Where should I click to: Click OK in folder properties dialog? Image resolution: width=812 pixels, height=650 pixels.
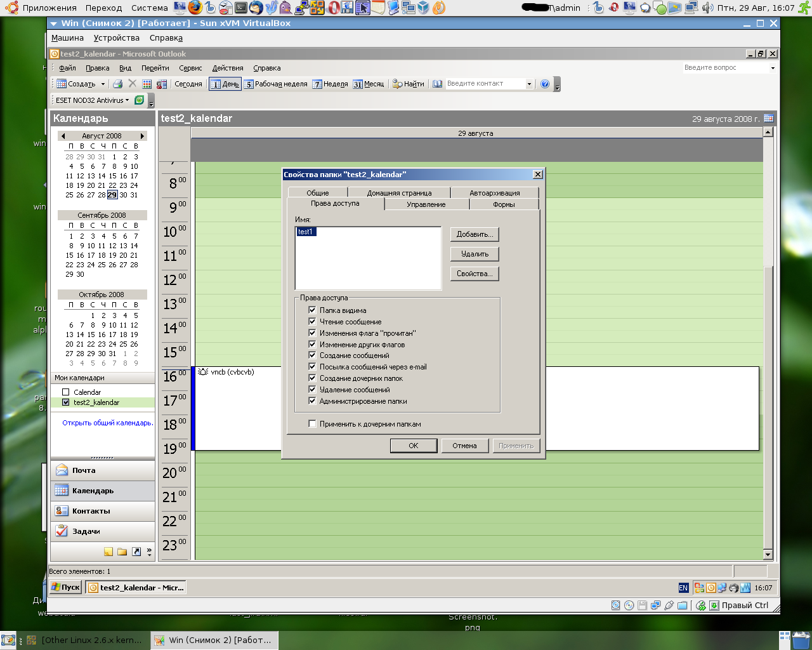coord(414,446)
